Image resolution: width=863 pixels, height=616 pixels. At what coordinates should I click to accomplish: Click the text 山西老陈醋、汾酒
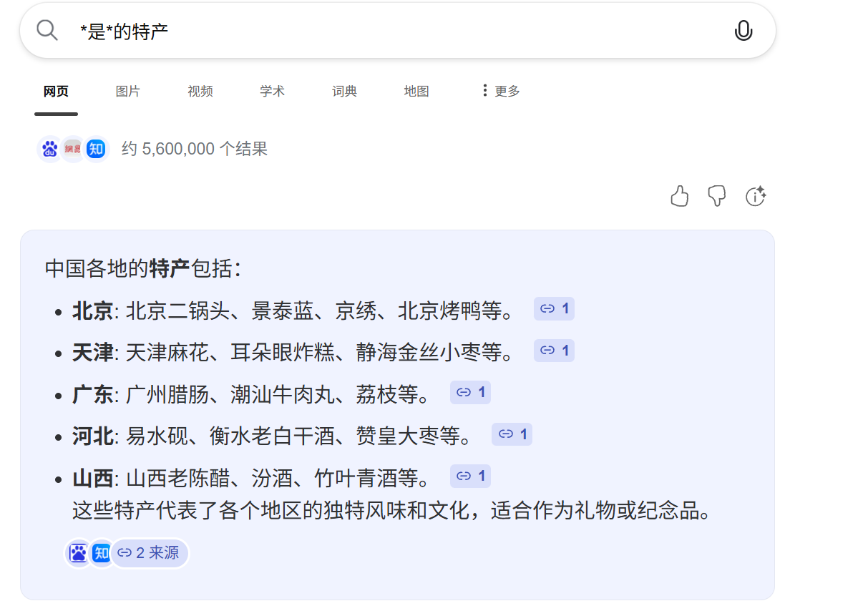[x=209, y=478]
